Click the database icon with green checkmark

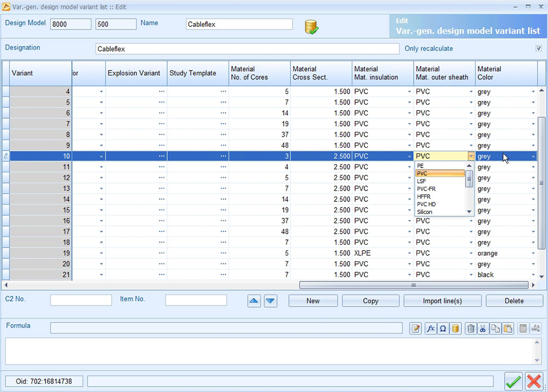pos(312,27)
